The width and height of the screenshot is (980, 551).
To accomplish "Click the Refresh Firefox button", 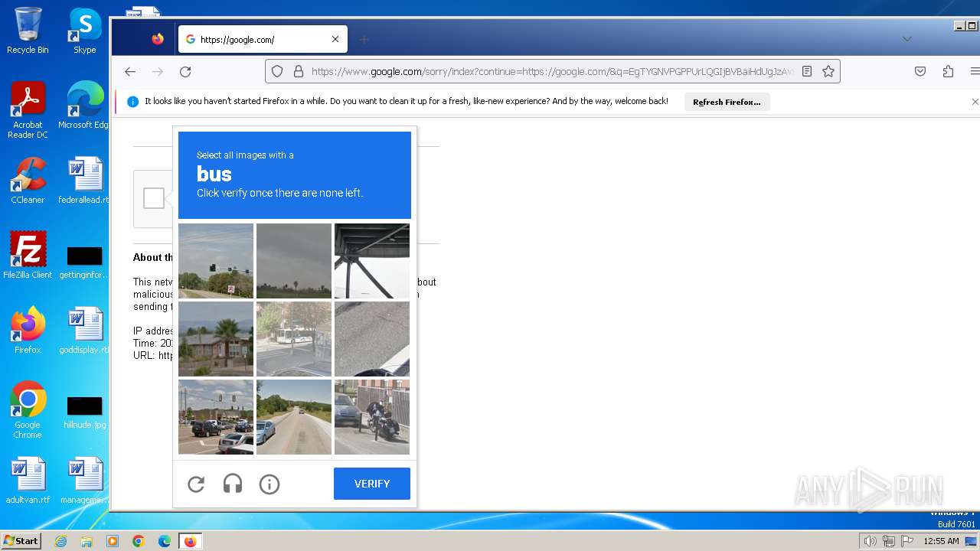I will coord(727,102).
